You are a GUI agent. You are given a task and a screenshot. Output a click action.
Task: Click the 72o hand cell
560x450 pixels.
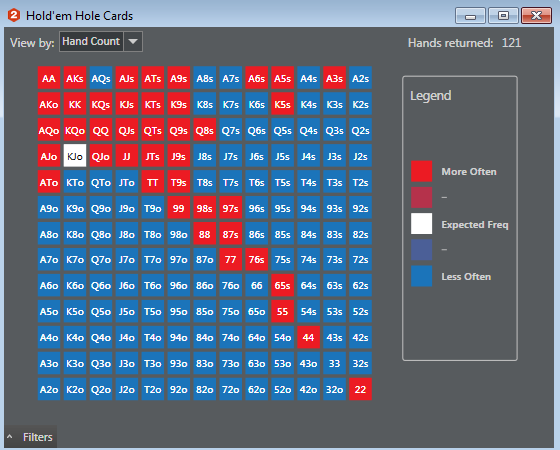[230, 389]
